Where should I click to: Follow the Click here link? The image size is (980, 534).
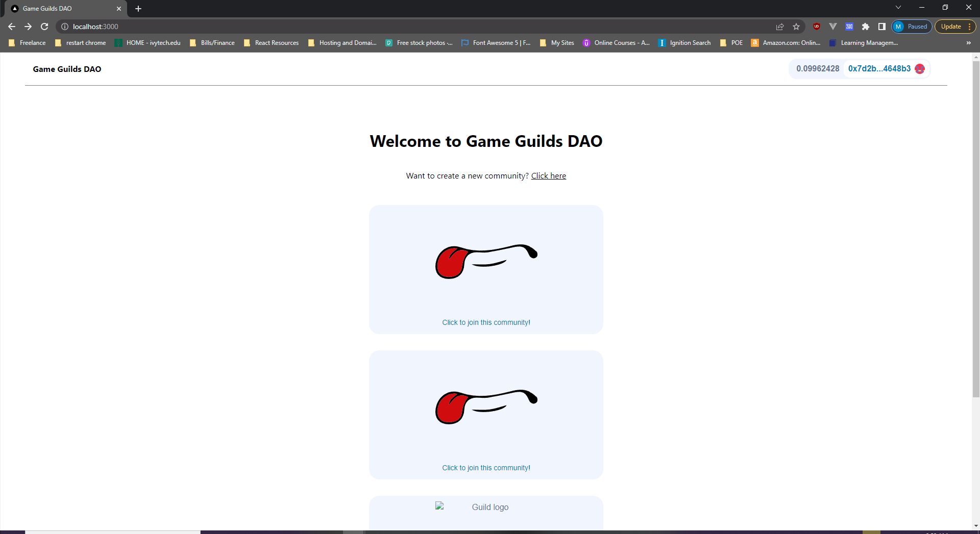click(548, 176)
